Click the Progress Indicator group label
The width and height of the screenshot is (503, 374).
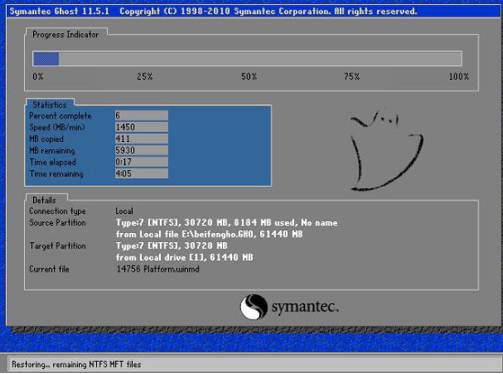coord(66,35)
